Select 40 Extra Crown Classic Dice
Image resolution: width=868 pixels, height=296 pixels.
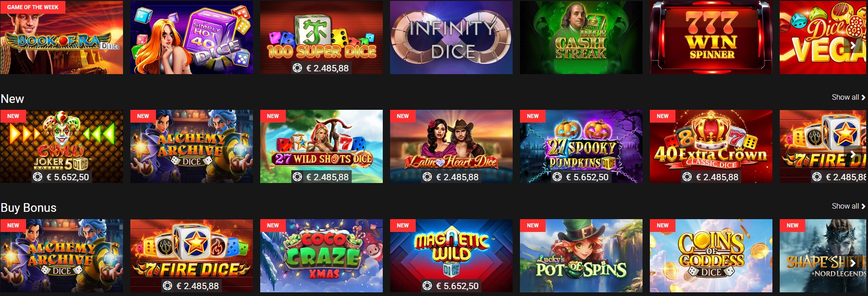[711, 146]
